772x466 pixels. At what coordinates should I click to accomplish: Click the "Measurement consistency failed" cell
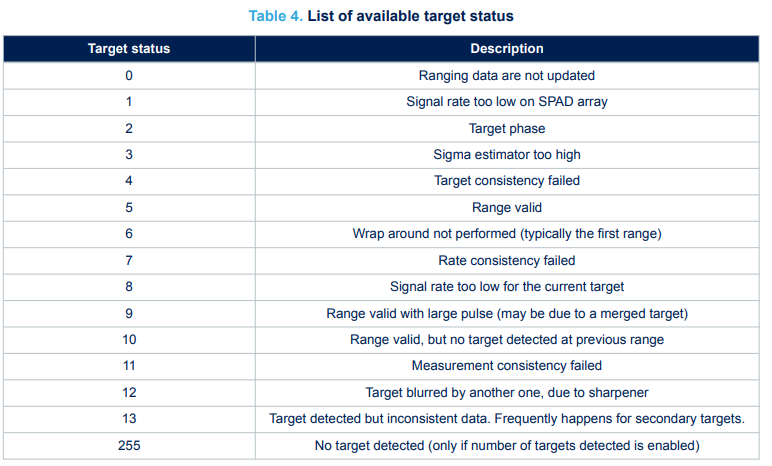507,366
